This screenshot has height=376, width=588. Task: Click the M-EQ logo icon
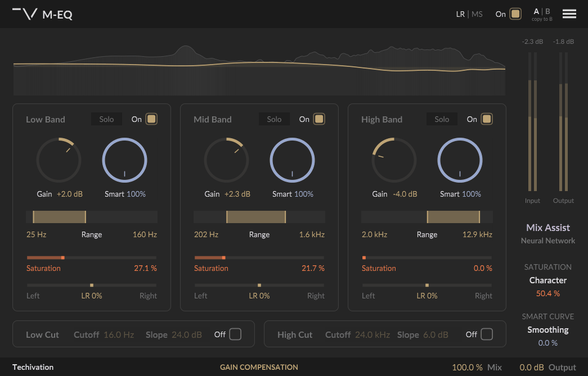click(25, 14)
